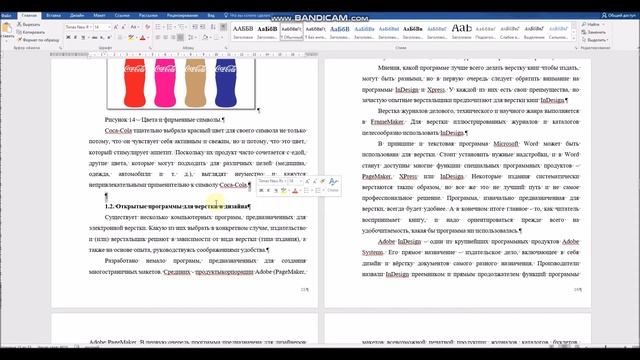Click the Copy (Копировать) button
The image size is (640, 360).
(x=31, y=32)
